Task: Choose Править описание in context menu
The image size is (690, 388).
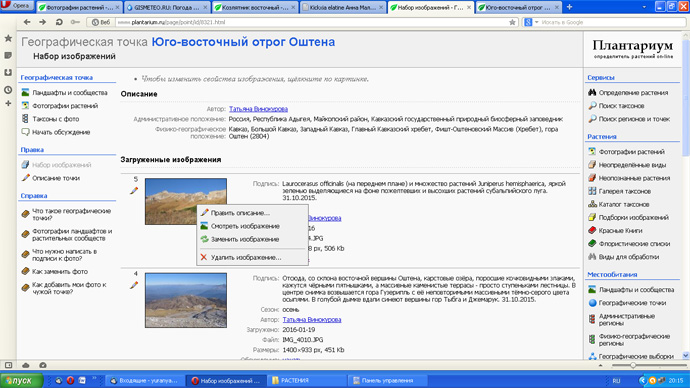Action: point(253,213)
